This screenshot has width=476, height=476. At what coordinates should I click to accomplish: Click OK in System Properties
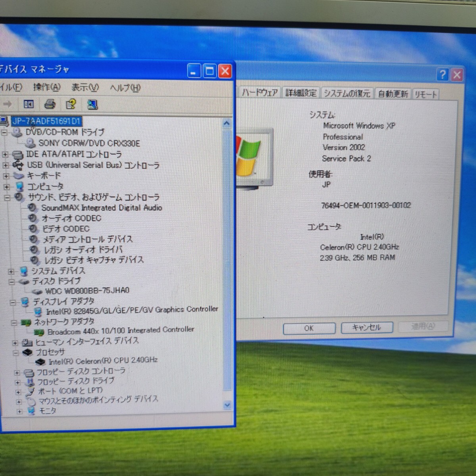pyautogui.click(x=309, y=328)
